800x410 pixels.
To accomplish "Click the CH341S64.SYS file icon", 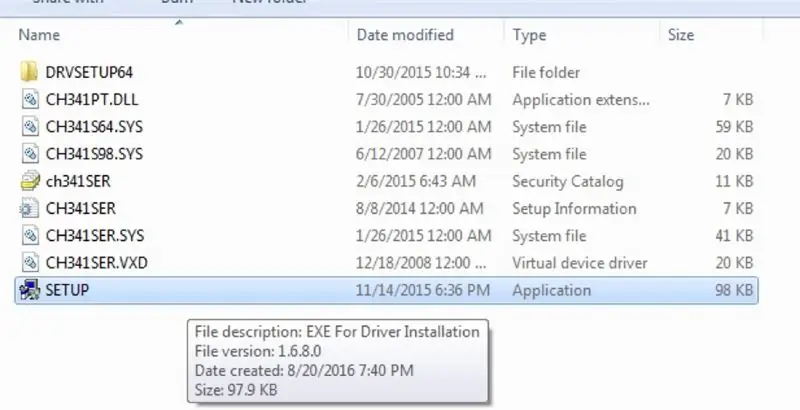I will [x=30, y=126].
